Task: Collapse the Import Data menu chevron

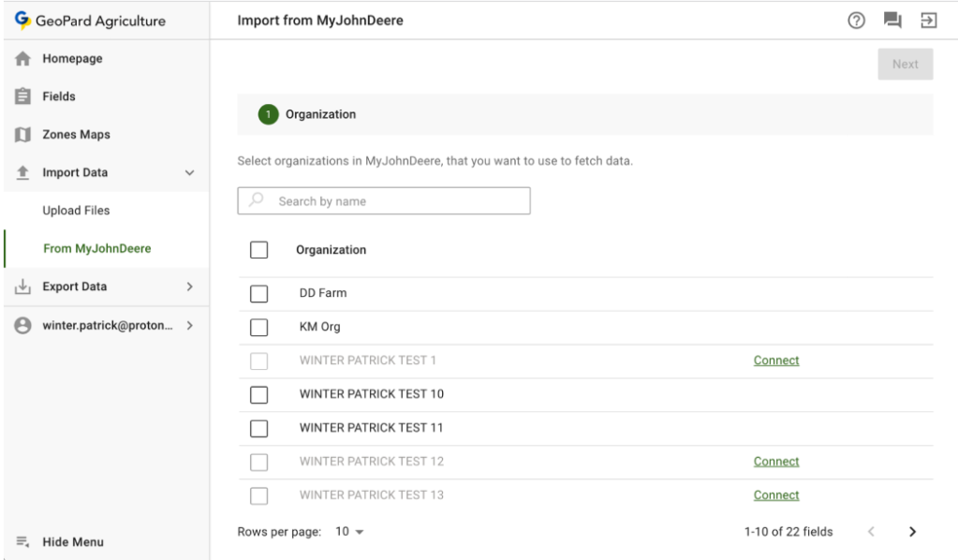Action: tap(189, 173)
